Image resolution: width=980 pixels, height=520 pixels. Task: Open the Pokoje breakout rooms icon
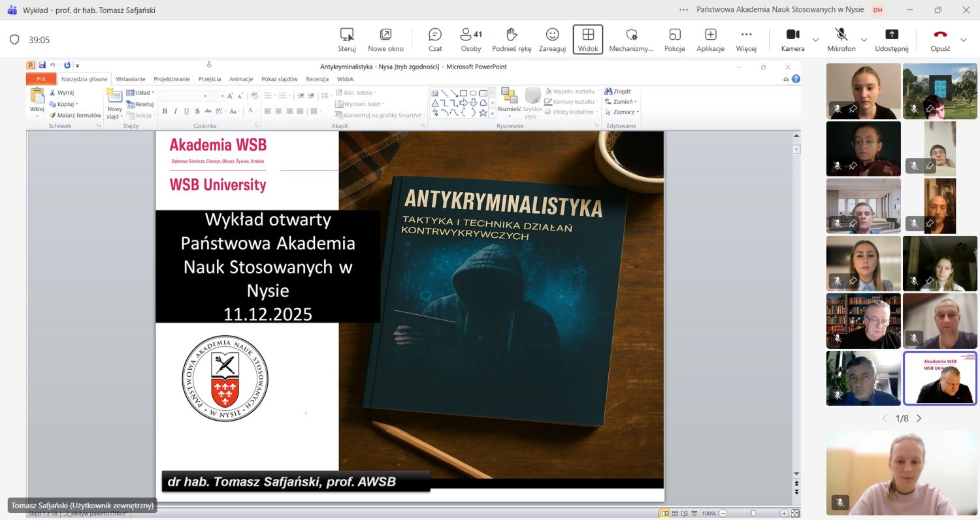coord(674,39)
